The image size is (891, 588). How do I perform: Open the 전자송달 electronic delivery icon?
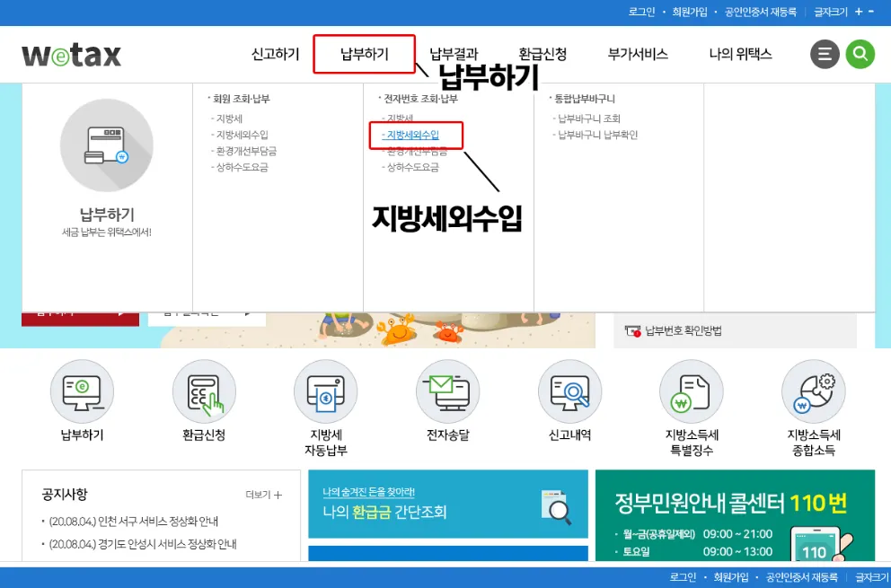click(447, 391)
